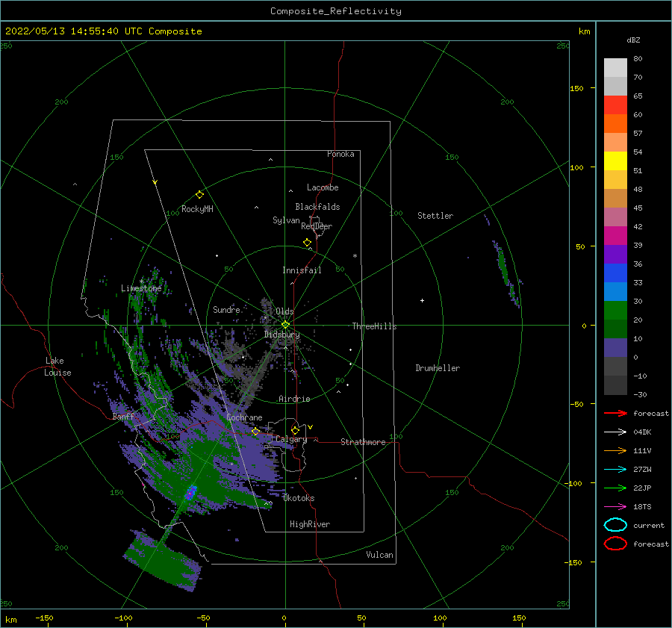Select the Limestone label
The height and width of the screenshot is (628, 672).
141,288
